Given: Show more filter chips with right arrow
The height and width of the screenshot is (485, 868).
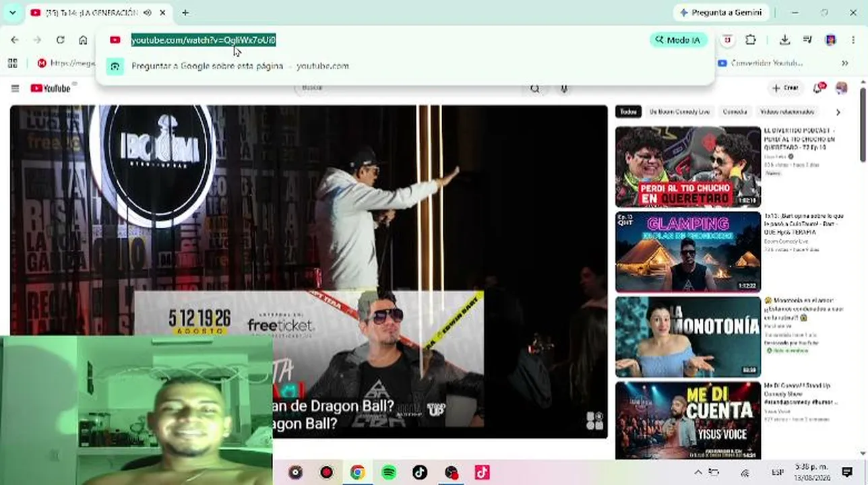Looking at the screenshot, I should [838, 112].
